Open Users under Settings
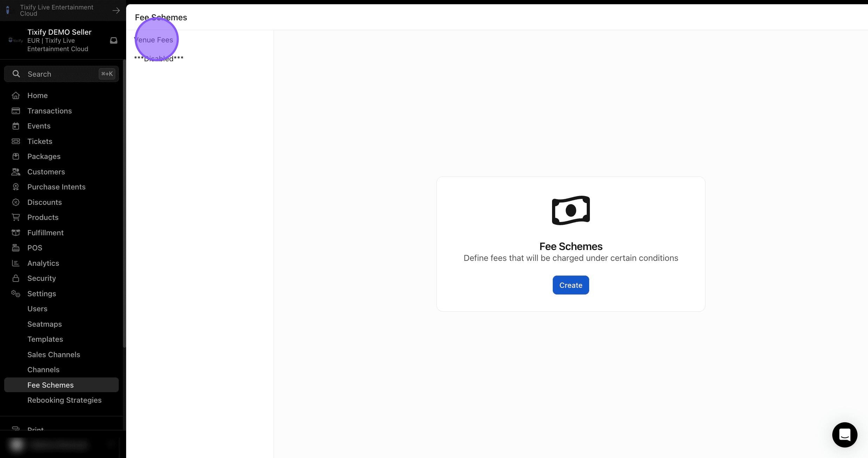Image resolution: width=868 pixels, height=458 pixels. (37, 309)
